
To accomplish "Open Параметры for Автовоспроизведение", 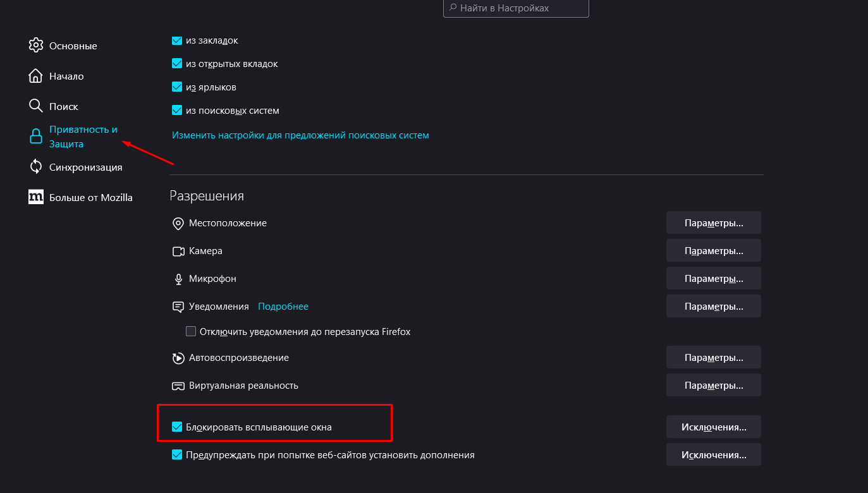I will click(713, 358).
